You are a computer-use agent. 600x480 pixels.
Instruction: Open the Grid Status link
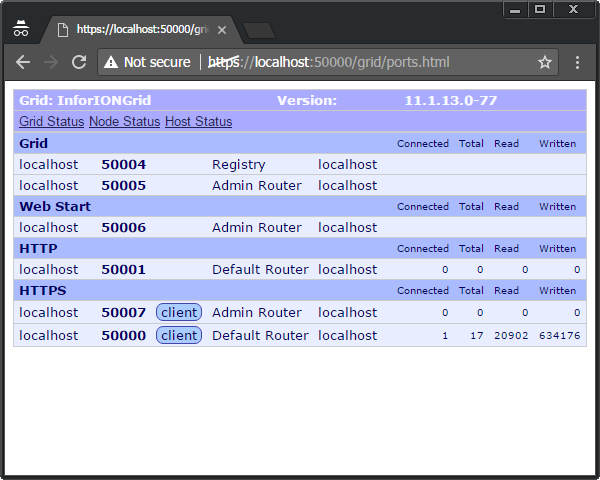click(51, 122)
